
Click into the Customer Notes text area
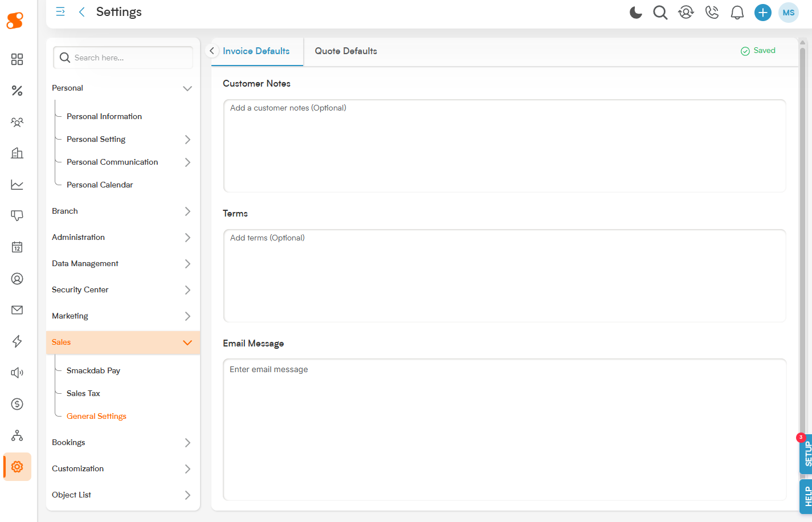[x=505, y=146]
